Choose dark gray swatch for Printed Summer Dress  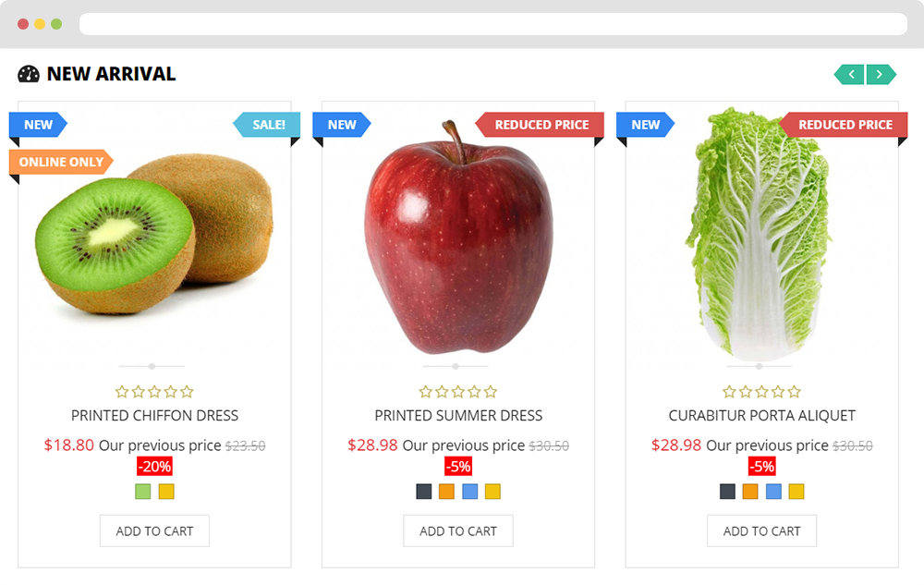tap(424, 492)
